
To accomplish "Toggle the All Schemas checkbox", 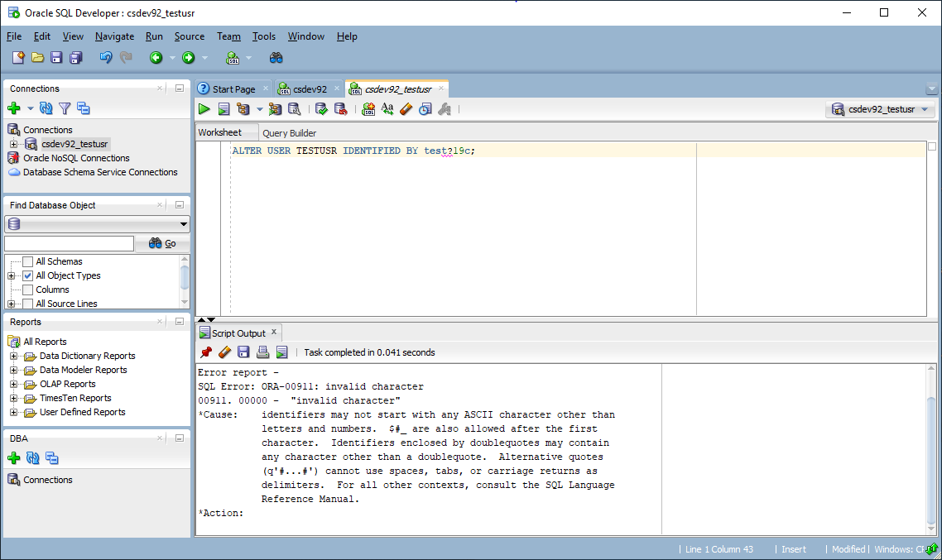I will pyautogui.click(x=28, y=262).
